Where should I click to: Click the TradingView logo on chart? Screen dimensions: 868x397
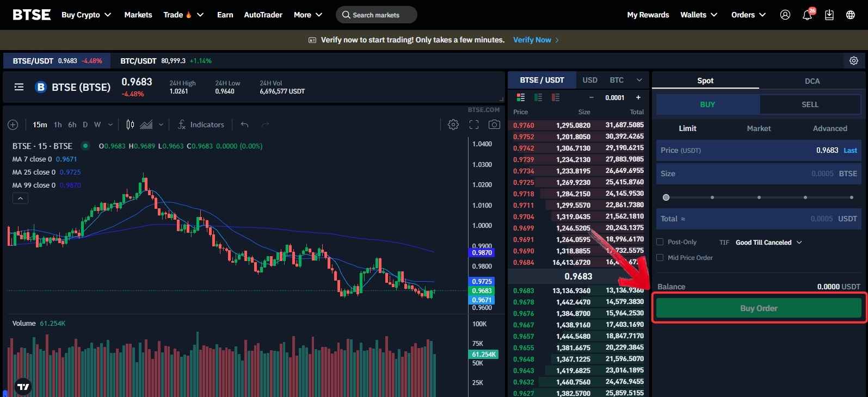pyautogui.click(x=23, y=387)
